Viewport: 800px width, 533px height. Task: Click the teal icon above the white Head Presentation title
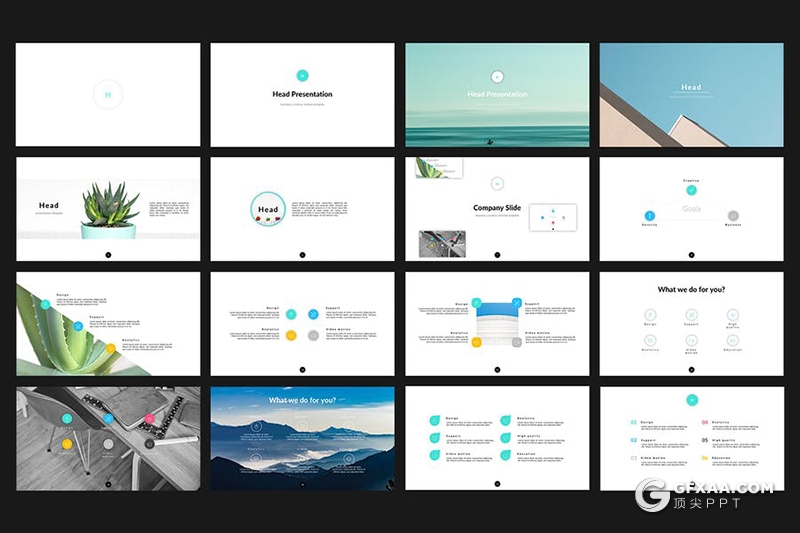point(497,76)
